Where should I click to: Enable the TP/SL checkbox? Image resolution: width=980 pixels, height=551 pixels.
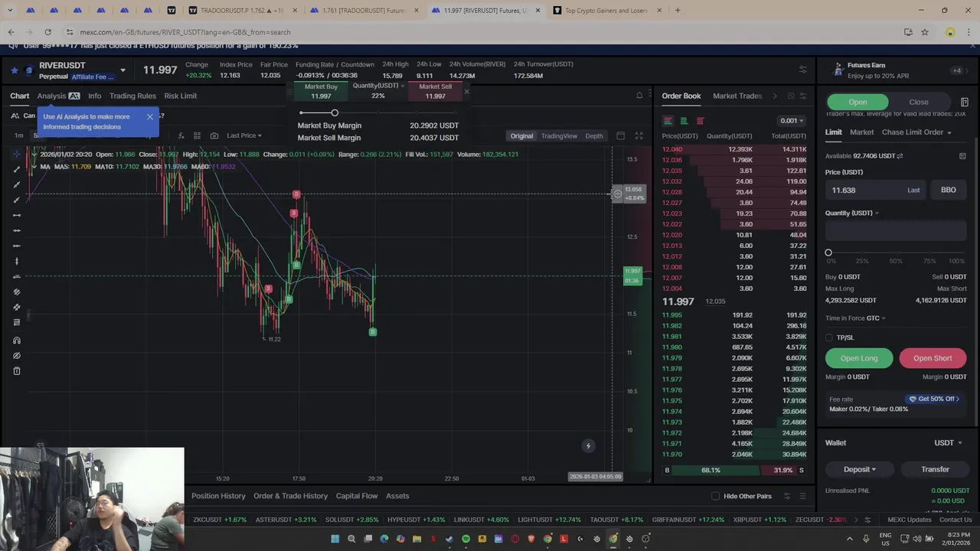(829, 337)
